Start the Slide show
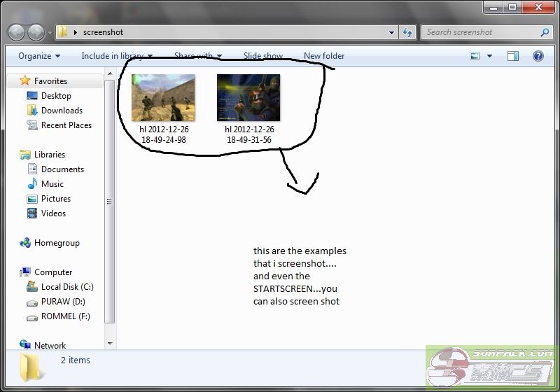This screenshot has height=392, width=560. click(263, 56)
